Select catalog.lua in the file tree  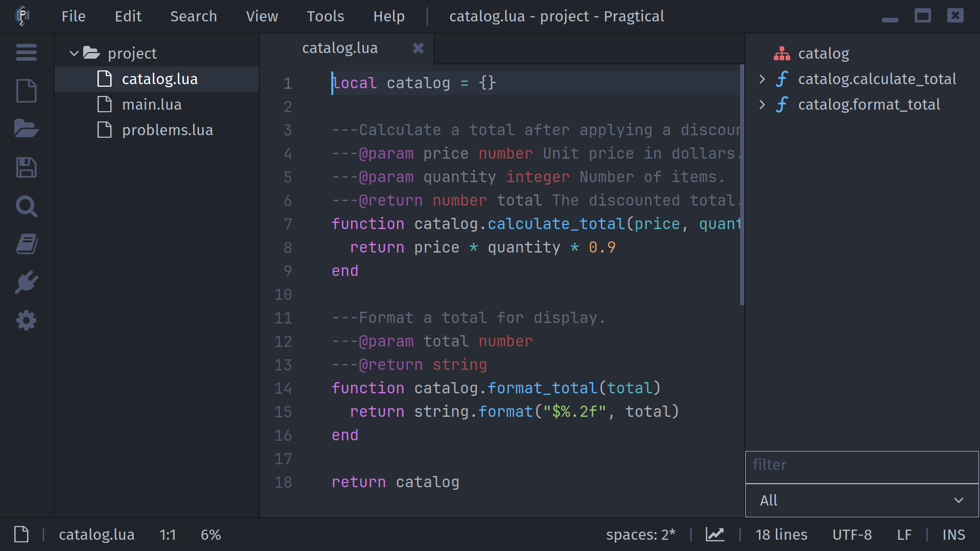click(x=157, y=79)
